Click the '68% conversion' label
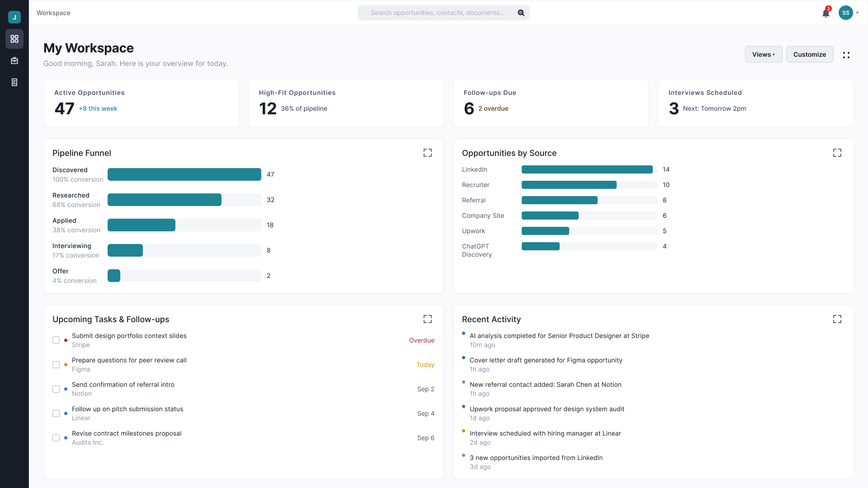 pos(76,205)
